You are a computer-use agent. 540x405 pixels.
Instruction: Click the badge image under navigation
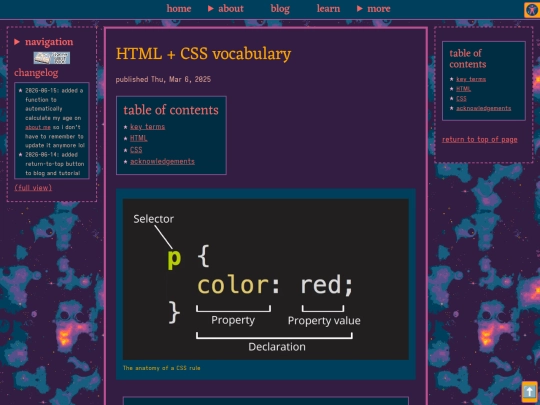(52, 58)
